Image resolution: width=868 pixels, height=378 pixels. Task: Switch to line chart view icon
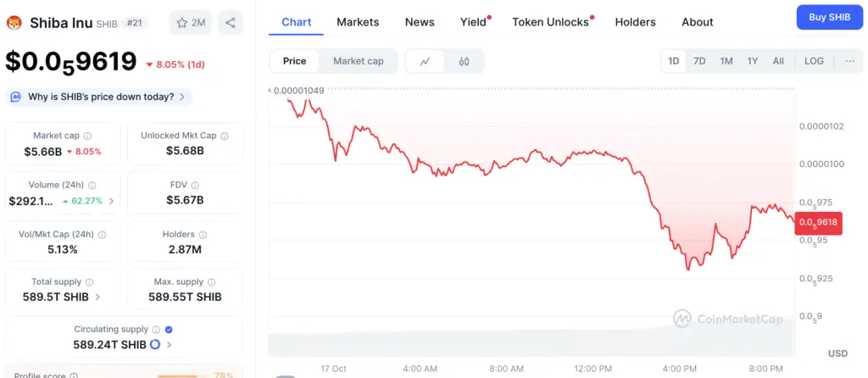425,61
